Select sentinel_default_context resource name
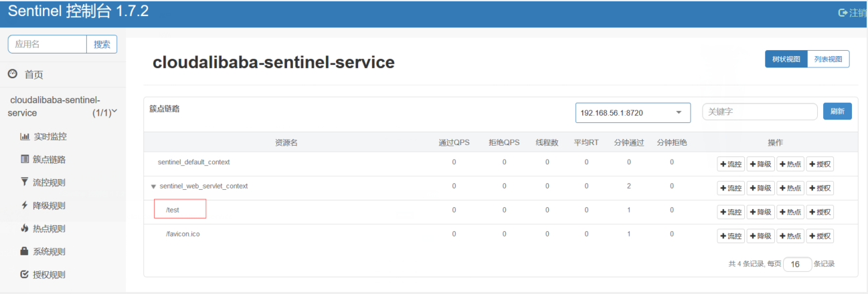The image size is (868, 294). pyautogui.click(x=194, y=162)
